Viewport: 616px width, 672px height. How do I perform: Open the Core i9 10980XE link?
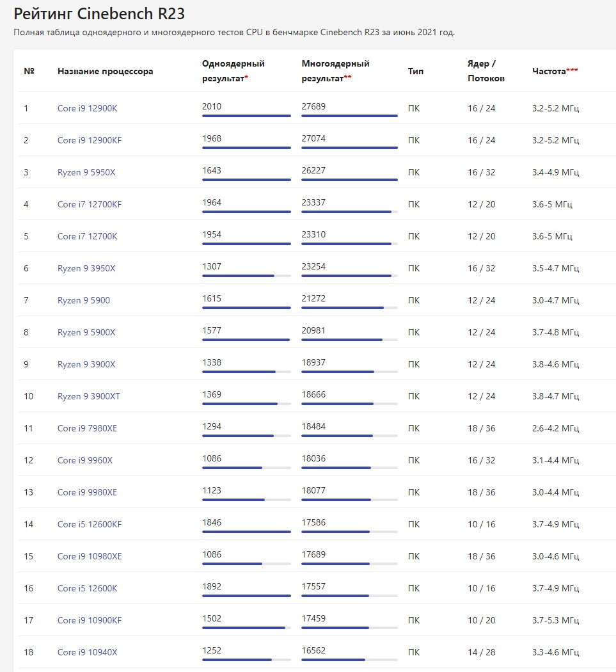click(90, 556)
